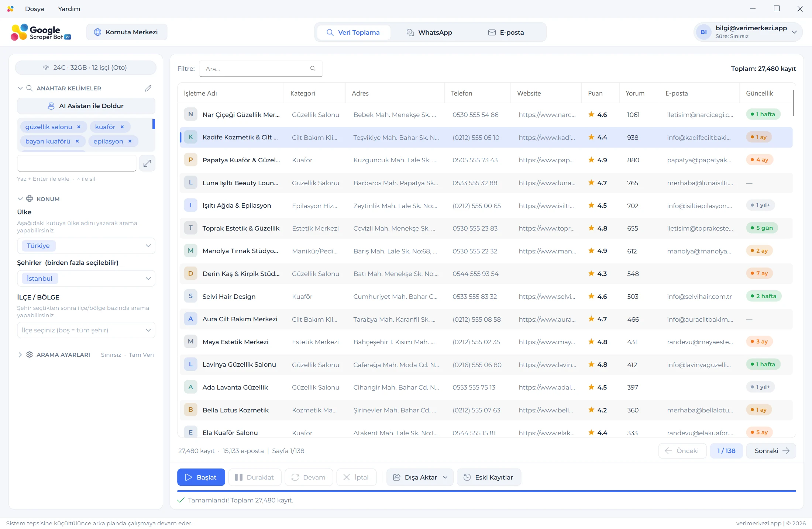Viewport: 812px width, 529px height.
Task: Go to Önceki page
Action: coord(682,451)
